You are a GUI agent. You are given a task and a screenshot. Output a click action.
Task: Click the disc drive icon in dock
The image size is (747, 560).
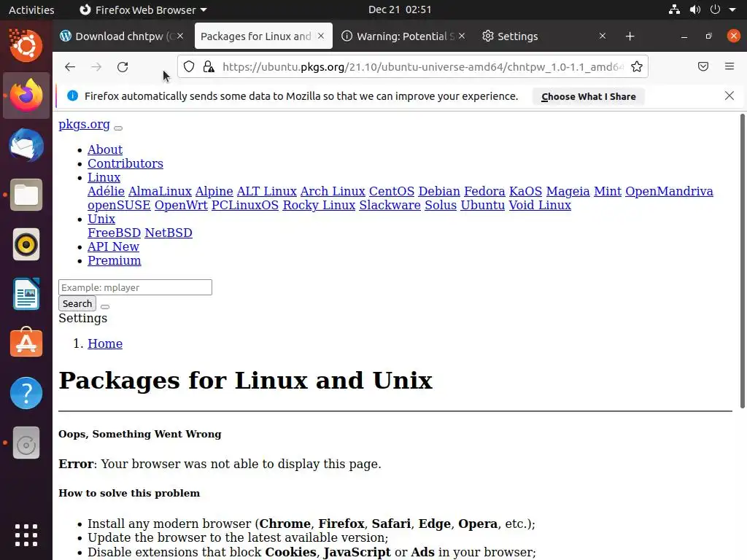click(26, 443)
